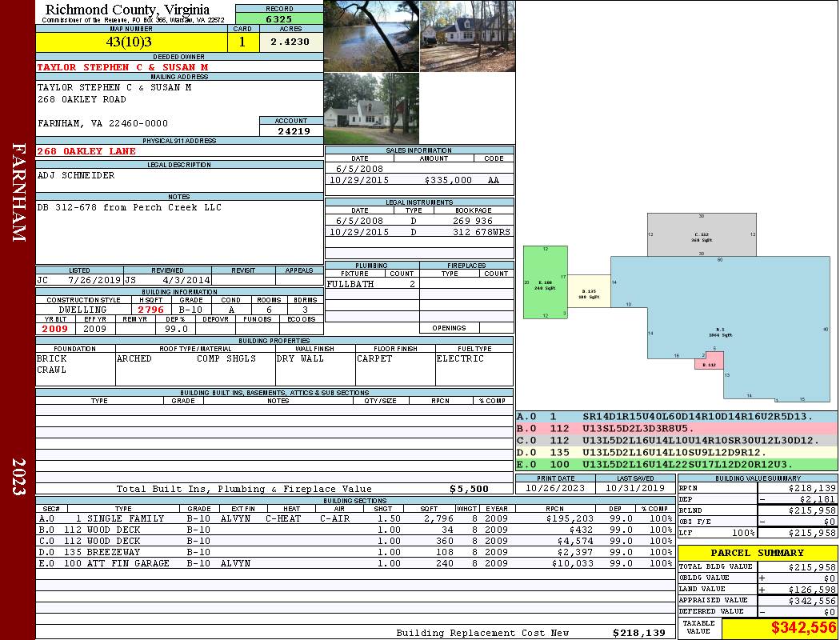Click the green record number 6325 field

coord(279,18)
